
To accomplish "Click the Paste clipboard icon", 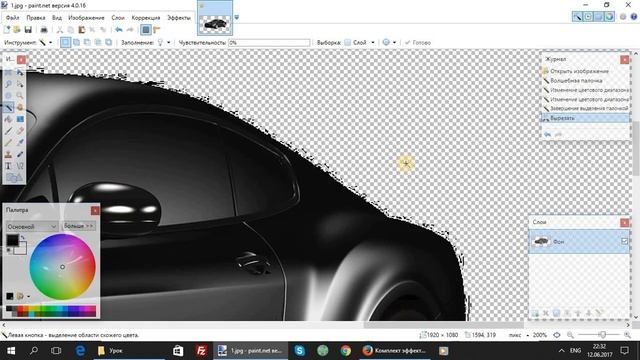I will [x=82, y=30].
